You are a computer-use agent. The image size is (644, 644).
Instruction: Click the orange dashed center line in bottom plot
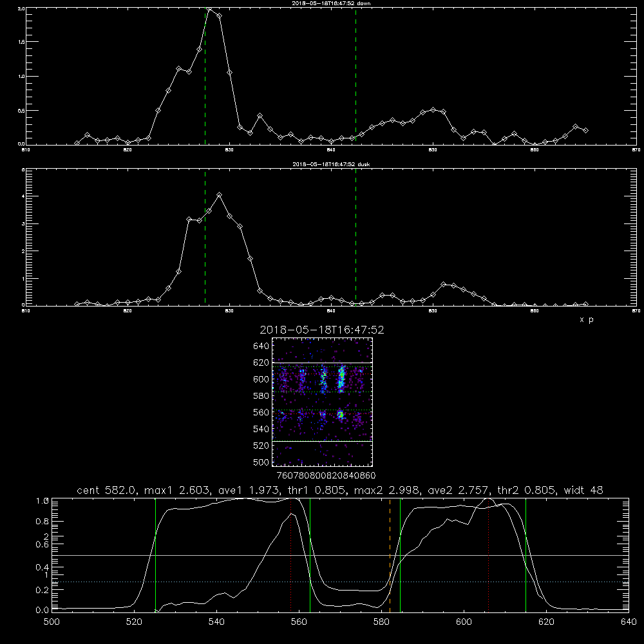pyautogui.click(x=390, y=555)
